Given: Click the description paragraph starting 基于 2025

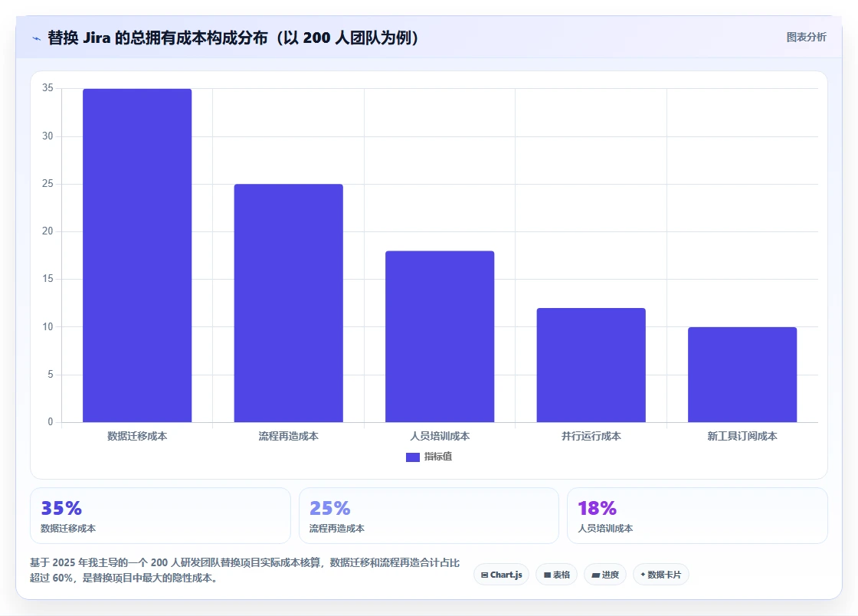Looking at the screenshot, I should coord(244,570).
